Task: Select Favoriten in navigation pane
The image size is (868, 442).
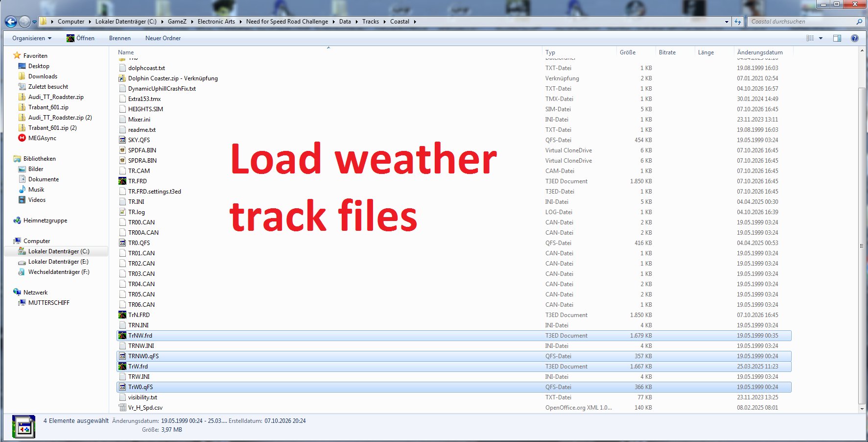Action: (x=35, y=56)
